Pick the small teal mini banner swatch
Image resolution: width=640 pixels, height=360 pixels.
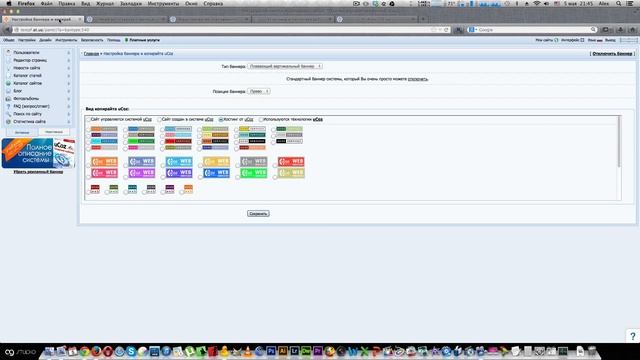[132, 189]
